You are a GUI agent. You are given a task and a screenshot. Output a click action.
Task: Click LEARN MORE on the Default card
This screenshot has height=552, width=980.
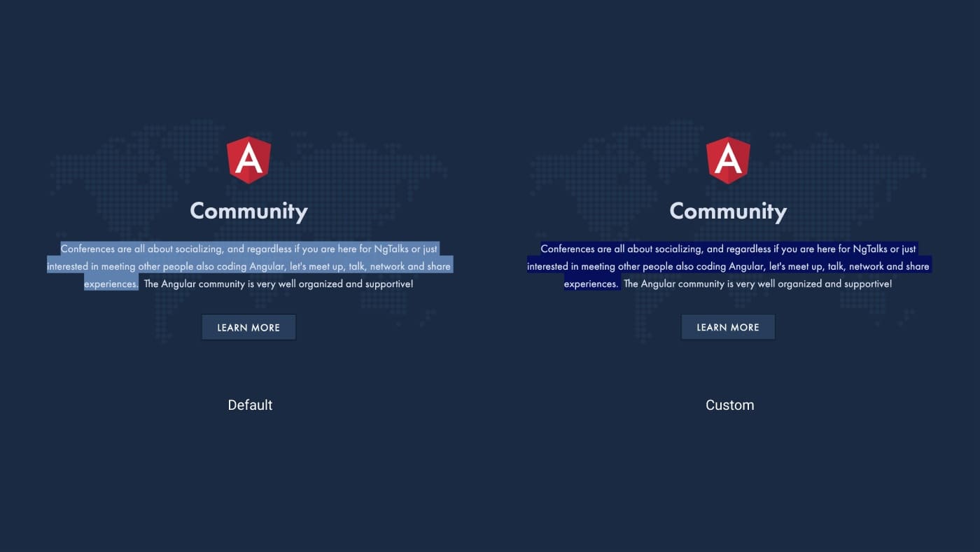tap(248, 327)
